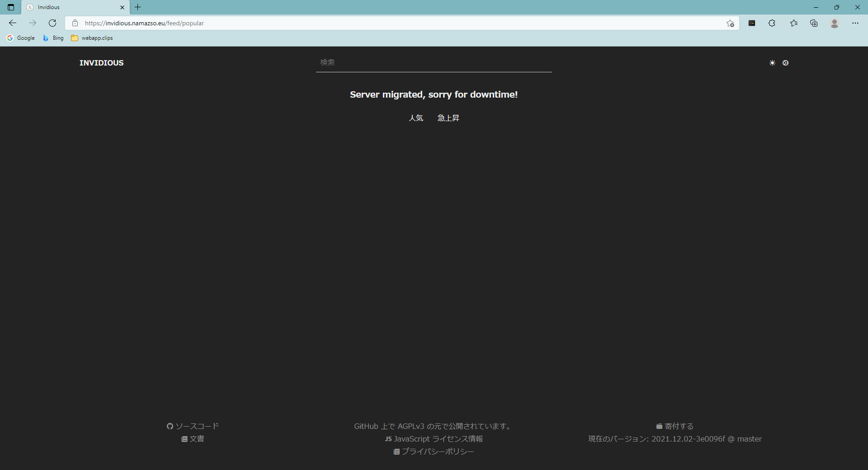Image resolution: width=868 pixels, height=470 pixels.
Task: Expand the Settings and more menu
Action: pyautogui.click(x=855, y=23)
